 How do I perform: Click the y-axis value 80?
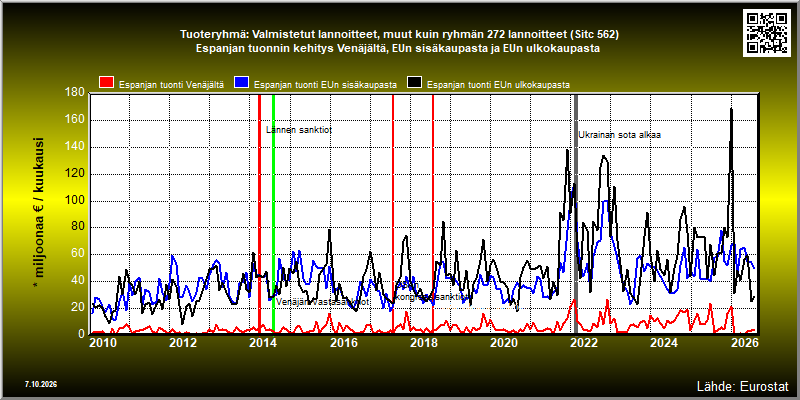[x=79, y=228]
